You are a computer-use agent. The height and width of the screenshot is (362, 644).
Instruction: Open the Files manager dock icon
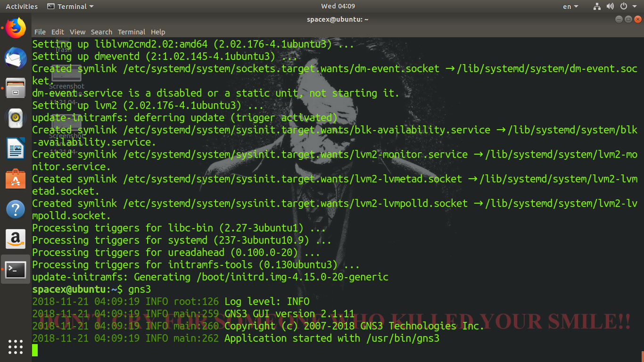16,88
